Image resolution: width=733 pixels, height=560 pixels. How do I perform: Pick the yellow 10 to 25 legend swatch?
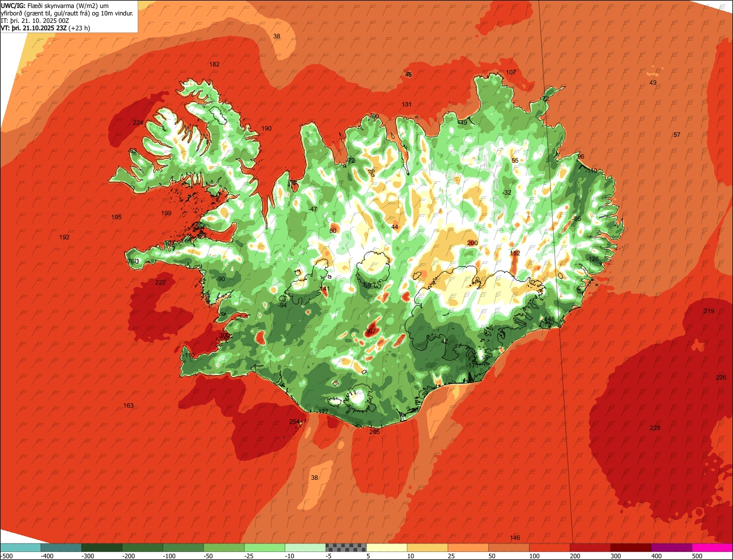pos(427,547)
